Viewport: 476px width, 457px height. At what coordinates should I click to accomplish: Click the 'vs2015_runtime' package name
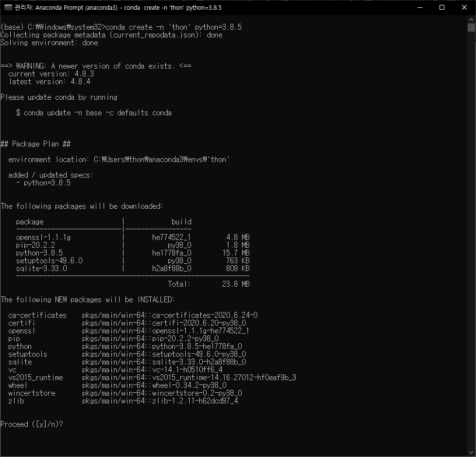pos(36,377)
